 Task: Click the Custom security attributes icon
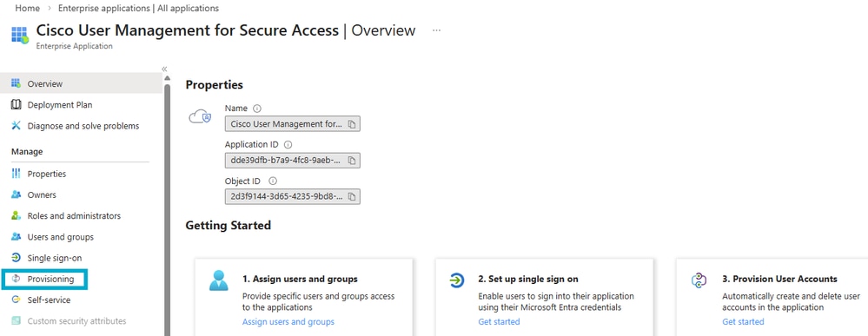(x=16, y=321)
